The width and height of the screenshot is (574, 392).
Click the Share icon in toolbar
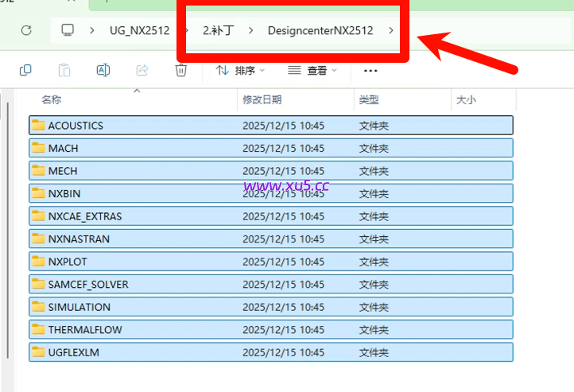(x=142, y=70)
